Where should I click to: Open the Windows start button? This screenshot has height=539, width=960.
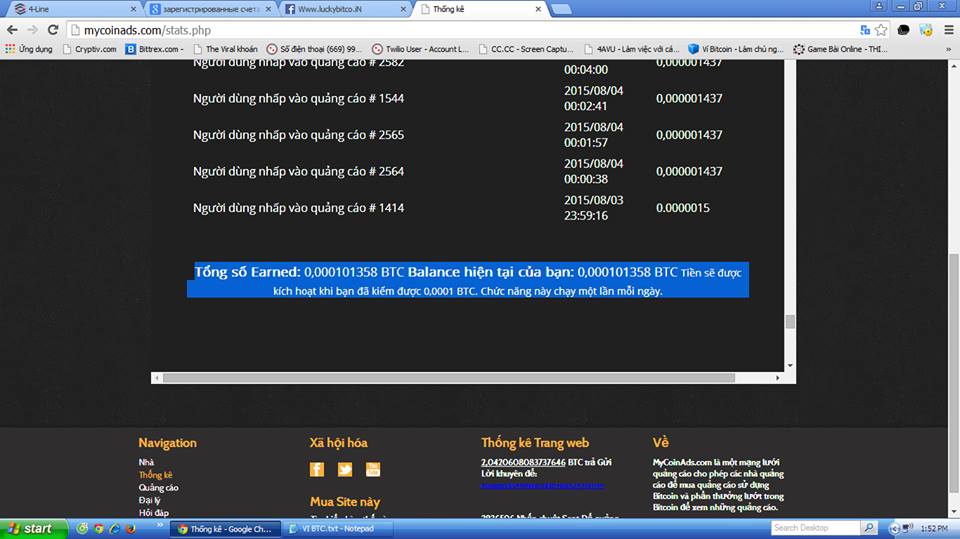pyautogui.click(x=33, y=528)
